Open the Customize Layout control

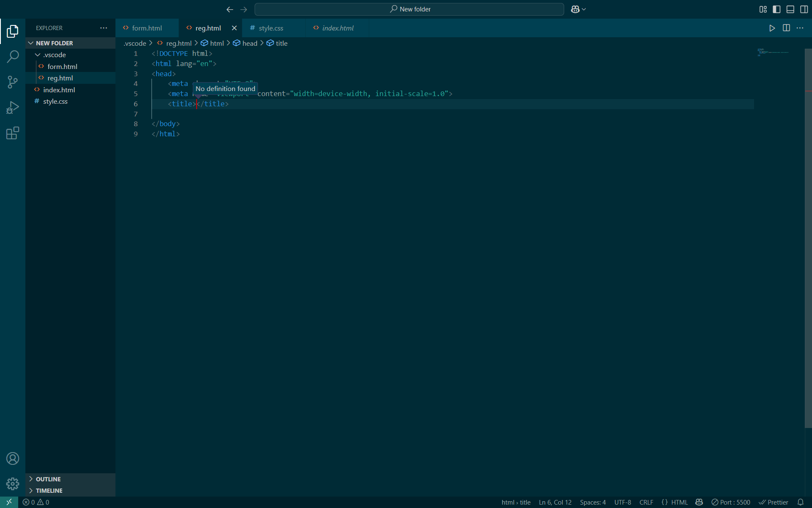click(763, 9)
